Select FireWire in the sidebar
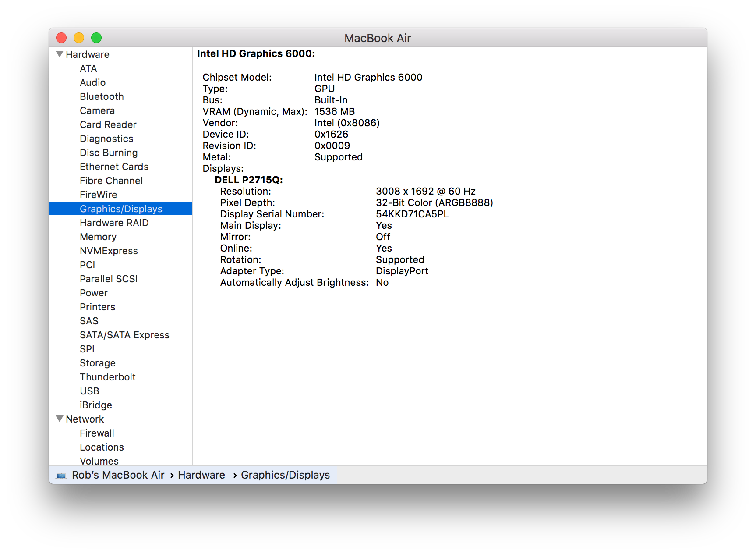The height and width of the screenshot is (554, 756). pyautogui.click(x=99, y=195)
